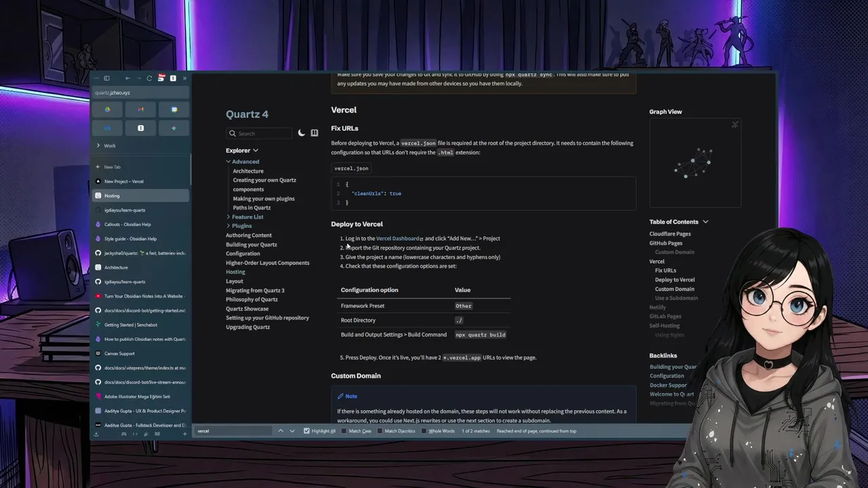Open the Docker Support backlink

click(x=669, y=385)
